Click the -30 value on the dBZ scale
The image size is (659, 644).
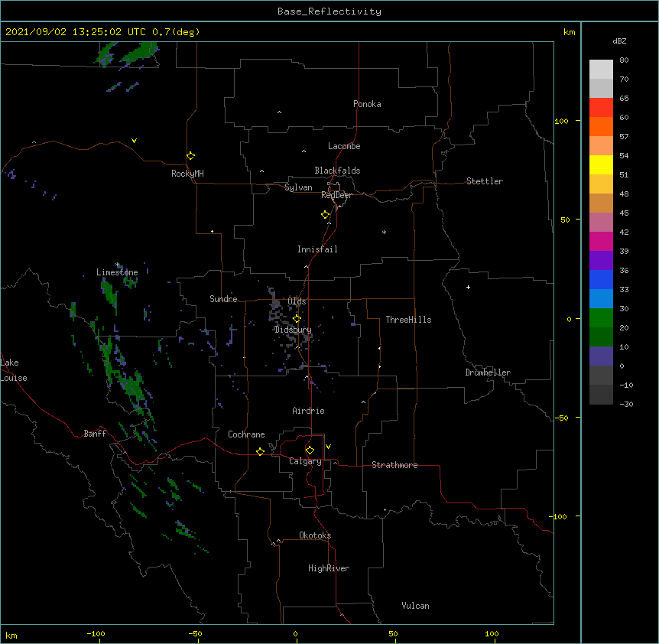point(626,404)
